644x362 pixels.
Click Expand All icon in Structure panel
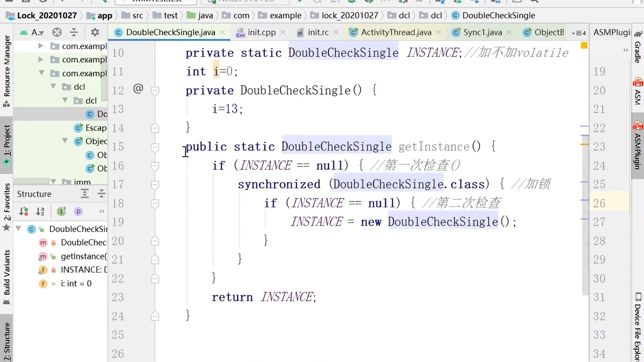[x=85, y=194]
